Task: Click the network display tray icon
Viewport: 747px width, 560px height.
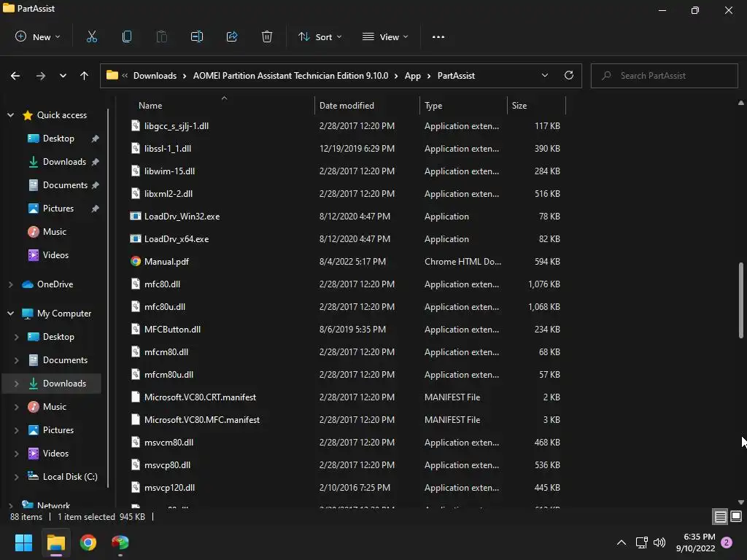Action: coord(641,542)
